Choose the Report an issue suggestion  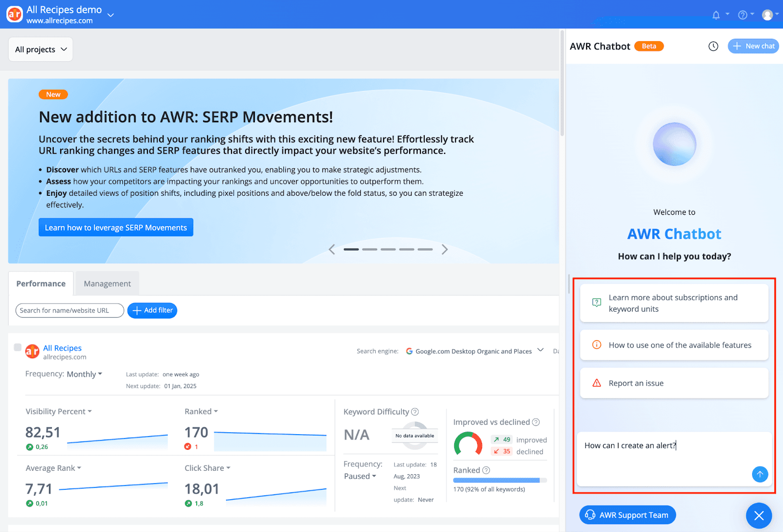(x=674, y=383)
